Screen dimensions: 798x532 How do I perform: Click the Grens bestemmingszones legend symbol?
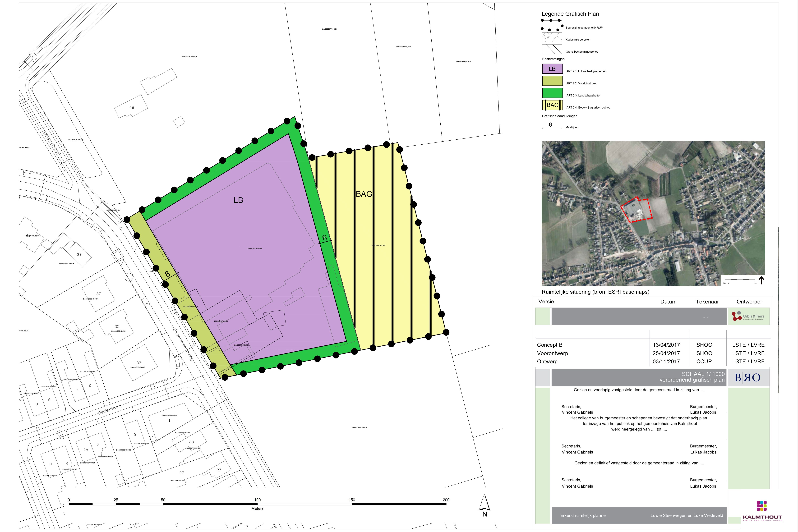tap(552, 50)
